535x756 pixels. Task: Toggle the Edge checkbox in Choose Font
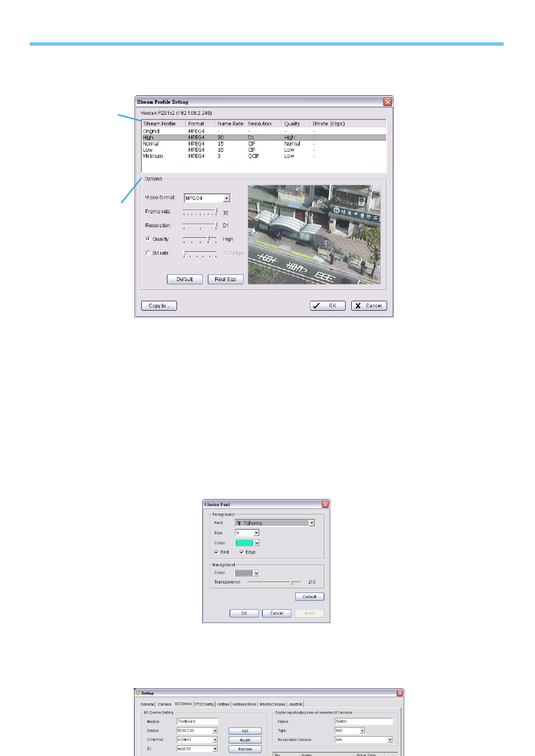pyautogui.click(x=241, y=552)
